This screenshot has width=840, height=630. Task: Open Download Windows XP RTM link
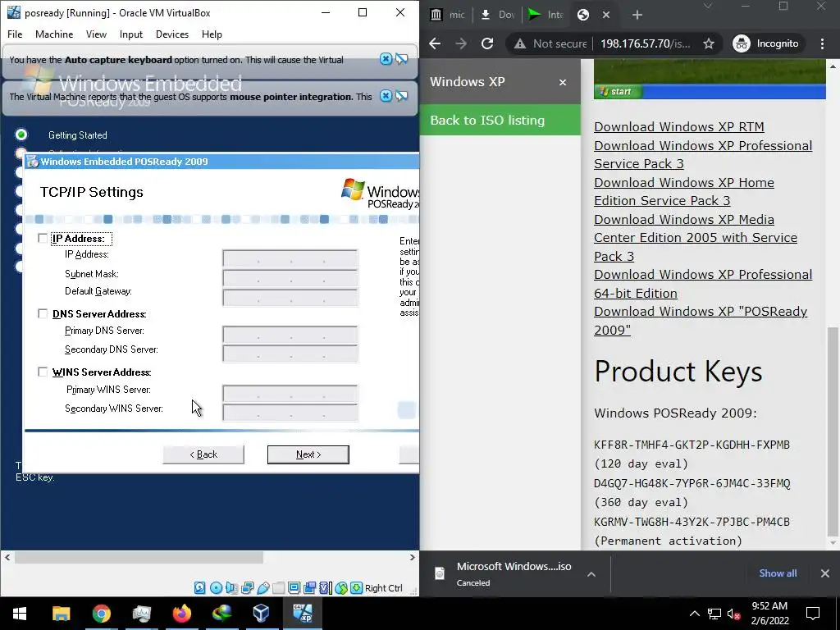coord(678,127)
